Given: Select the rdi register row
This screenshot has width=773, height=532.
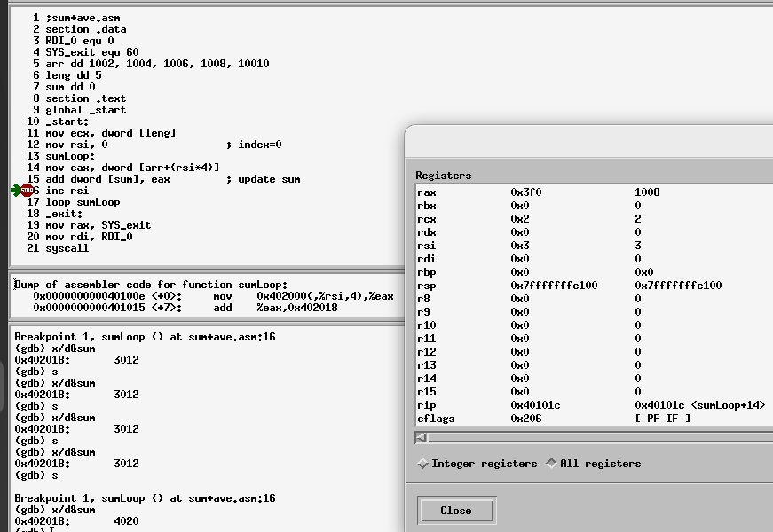Looking at the screenshot, I should (594, 259).
